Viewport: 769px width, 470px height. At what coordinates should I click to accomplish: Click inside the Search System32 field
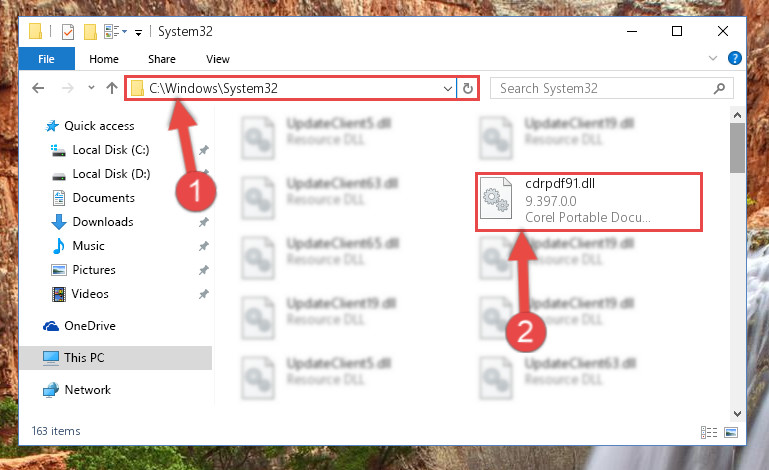coord(602,88)
